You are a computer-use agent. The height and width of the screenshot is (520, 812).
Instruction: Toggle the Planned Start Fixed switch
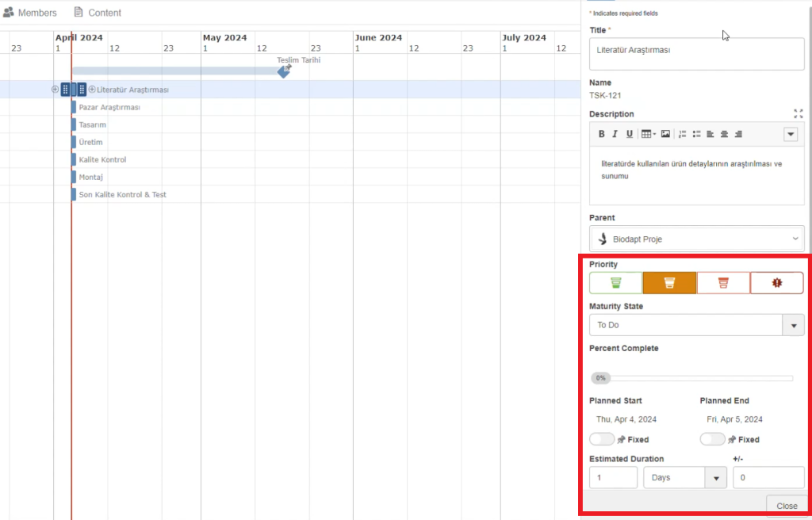tap(602, 439)
